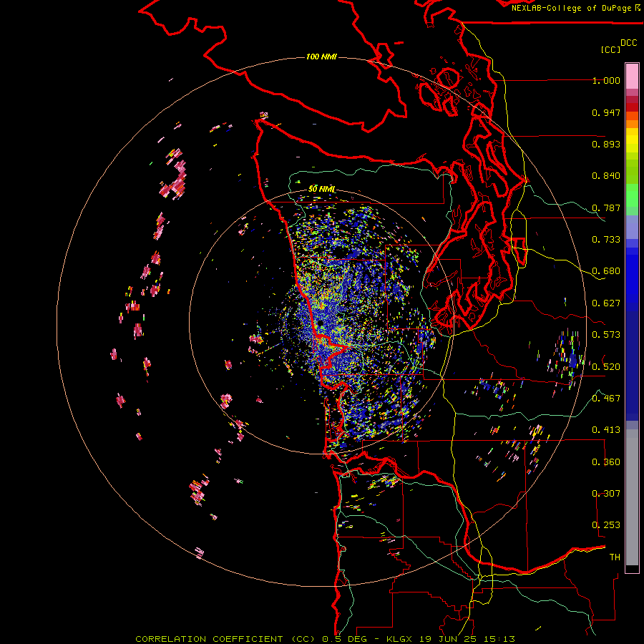Click the pink top segment of the color bar

(632, 76)
